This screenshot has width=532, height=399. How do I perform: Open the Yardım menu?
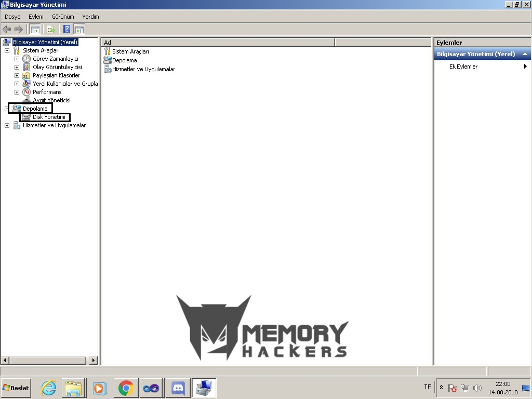tap(90, 17)
